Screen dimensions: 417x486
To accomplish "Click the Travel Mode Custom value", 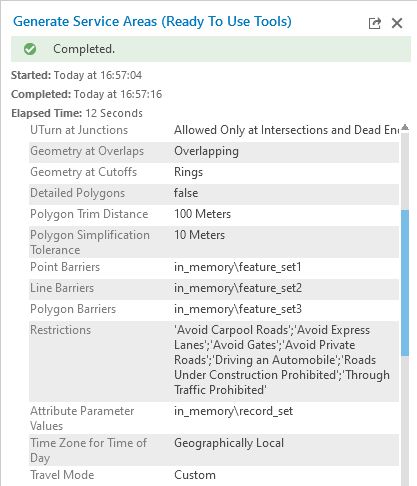I will pos(195,475).
